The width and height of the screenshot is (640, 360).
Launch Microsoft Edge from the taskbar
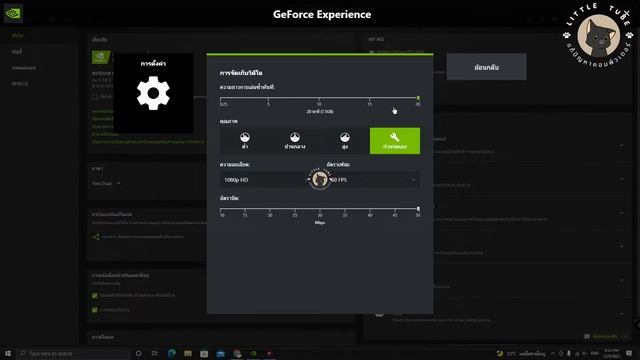point(171,353)
